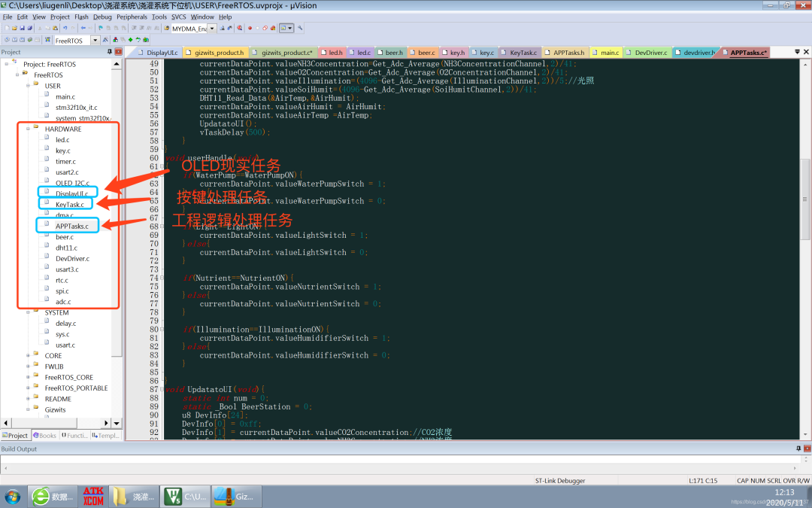This screenshot has height=508, width=812.
Task: Click the horizontal scrollbar of the Project panel
Action: pyautogui.click(x=45, y=423)
